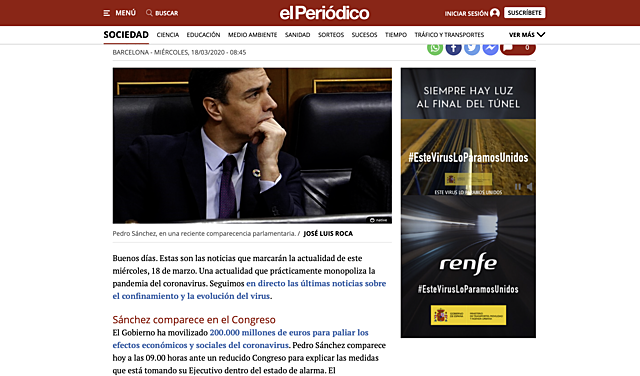Viewport: 640px width, 376px height.
Task: Open link about últimas noticias sobre el confinamiento
Action: [x=249, y=289]
